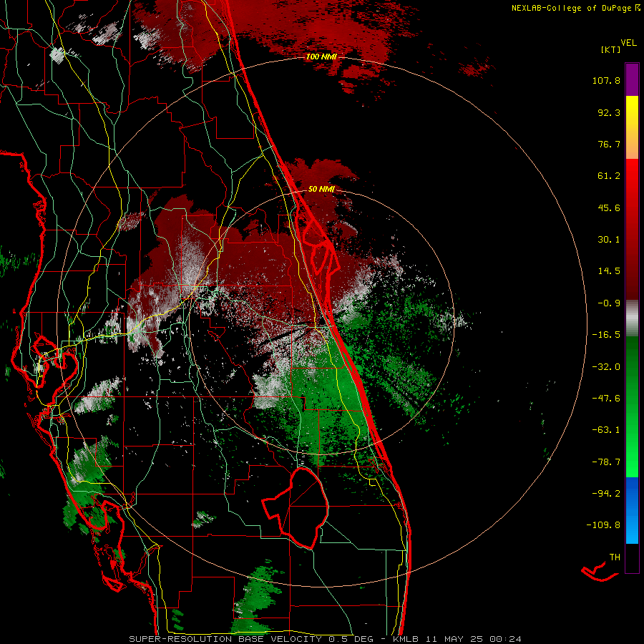
Task: Click the 30.1 velocity scale value
Action: tap(609, 240)
